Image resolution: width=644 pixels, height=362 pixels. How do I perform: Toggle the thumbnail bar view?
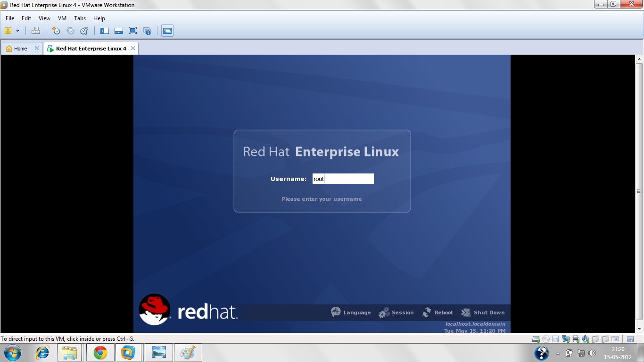click(x=119, y=31)
